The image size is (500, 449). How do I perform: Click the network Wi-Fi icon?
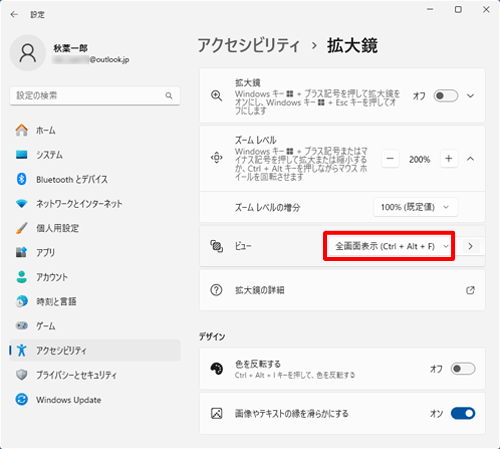pyautogui.click(x=22, y=204)
